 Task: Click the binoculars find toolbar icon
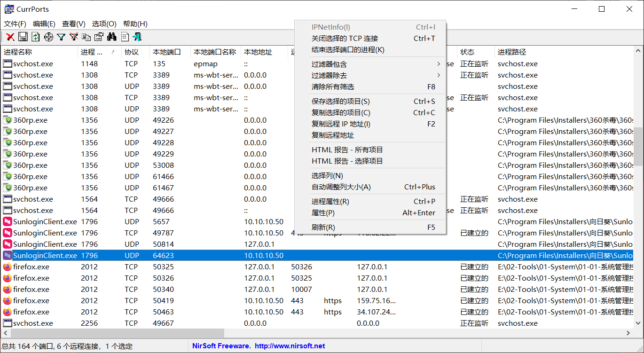click(112, 37)
